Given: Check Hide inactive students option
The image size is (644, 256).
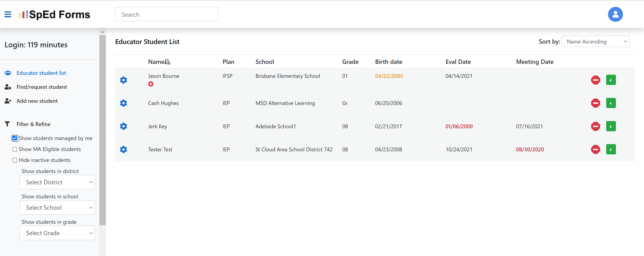Looking at the screenshot, I should [15, 160].
